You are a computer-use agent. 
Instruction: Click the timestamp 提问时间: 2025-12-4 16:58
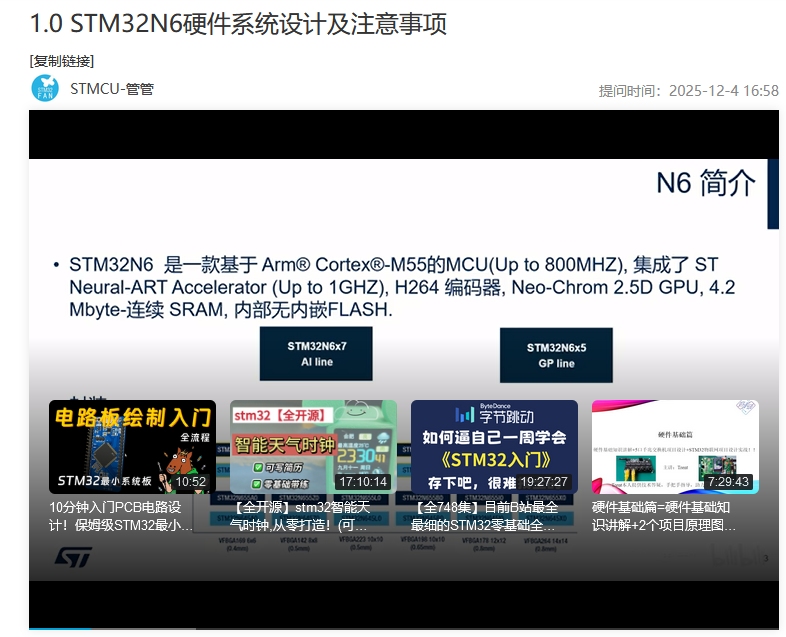point(688,91)
